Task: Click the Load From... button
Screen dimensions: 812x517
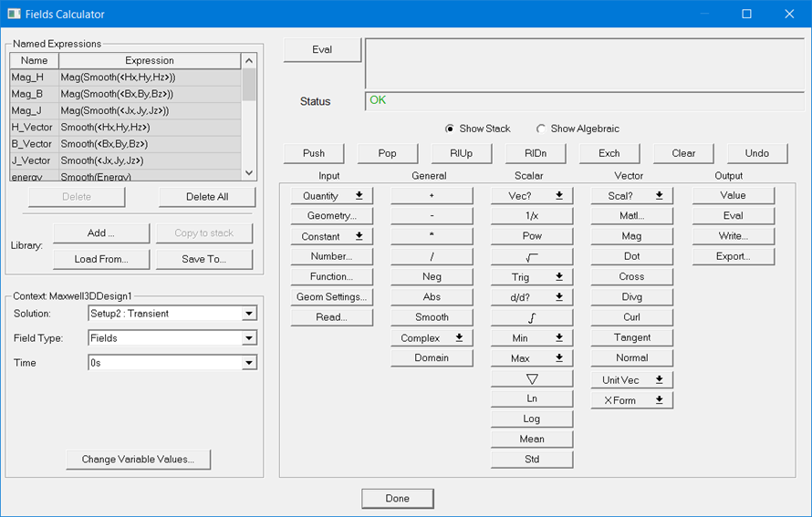Action: click(101, 259)
